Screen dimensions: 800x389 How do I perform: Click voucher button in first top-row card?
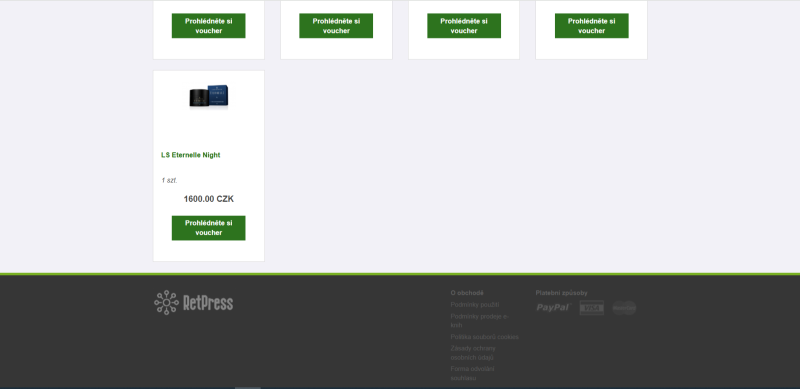pyautogui.click(x=209, y=26)
